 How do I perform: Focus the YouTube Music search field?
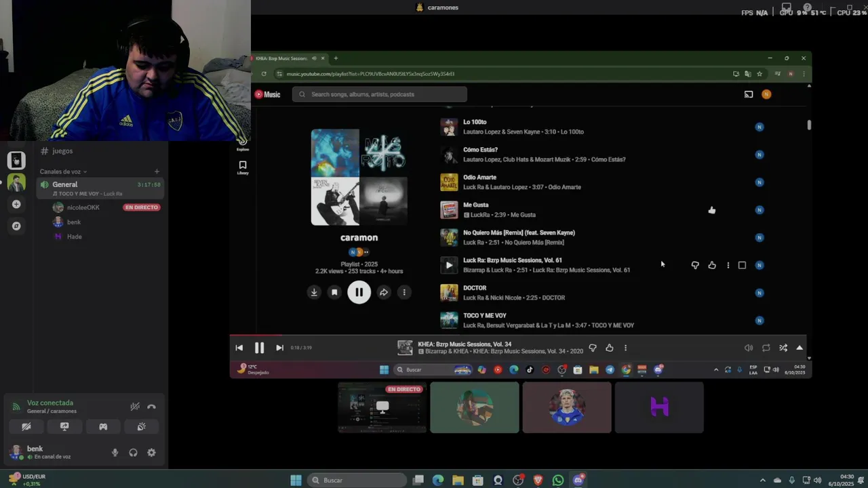tap(380, 94)
